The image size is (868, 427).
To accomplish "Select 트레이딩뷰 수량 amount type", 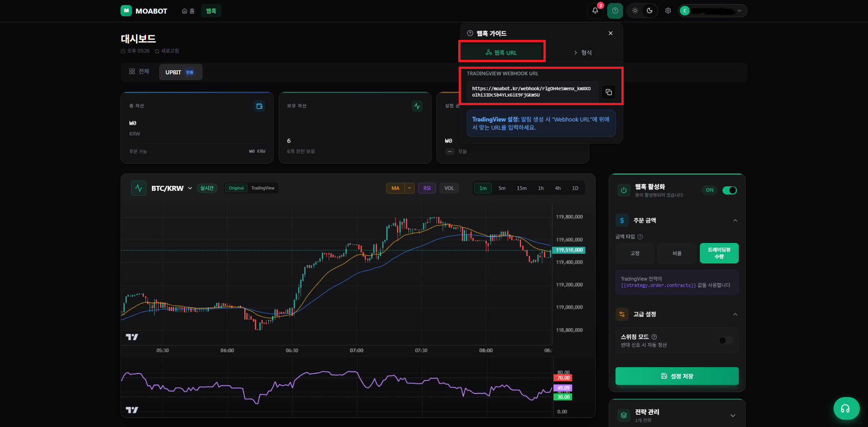I will (719, 253).
